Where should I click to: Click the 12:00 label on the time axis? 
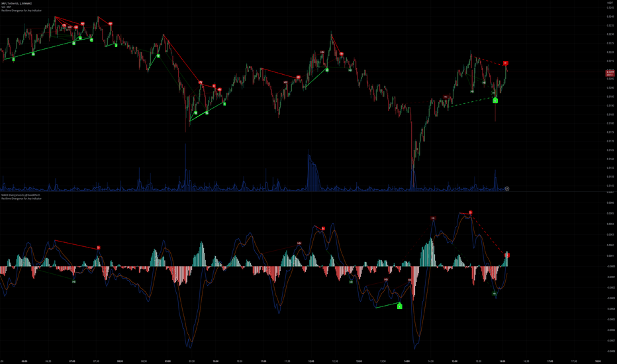[x=311, y=361]
